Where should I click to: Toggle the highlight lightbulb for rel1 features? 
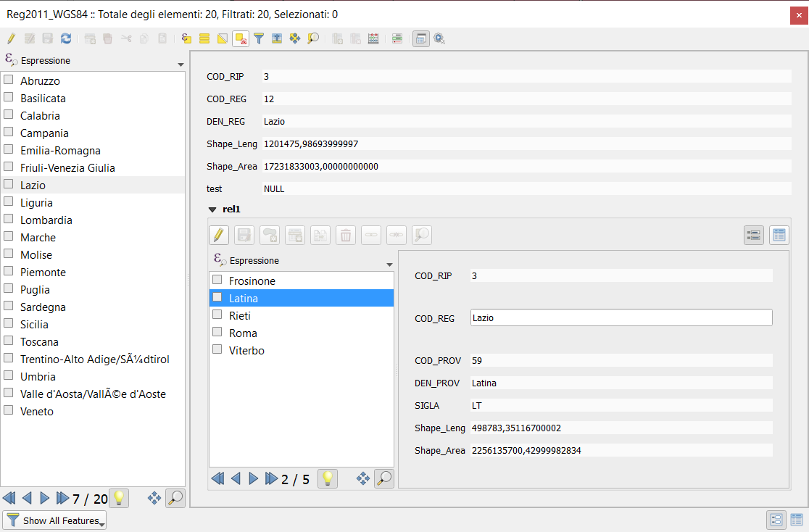(x=327, y=478)
